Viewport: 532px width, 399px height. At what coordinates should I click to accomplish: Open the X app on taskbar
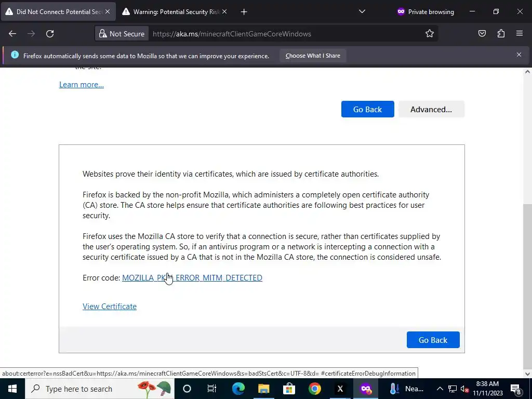pyautogui.click(x=340, y=389)
